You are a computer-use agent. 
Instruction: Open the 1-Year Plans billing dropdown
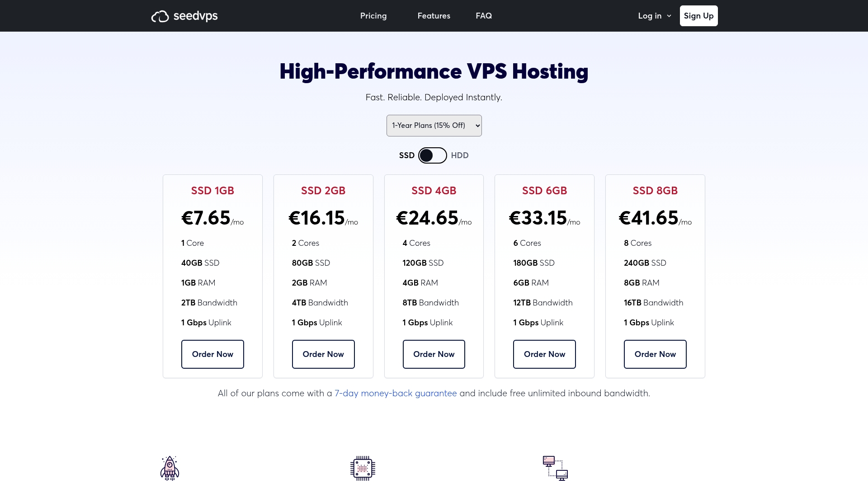click(434, 126)
